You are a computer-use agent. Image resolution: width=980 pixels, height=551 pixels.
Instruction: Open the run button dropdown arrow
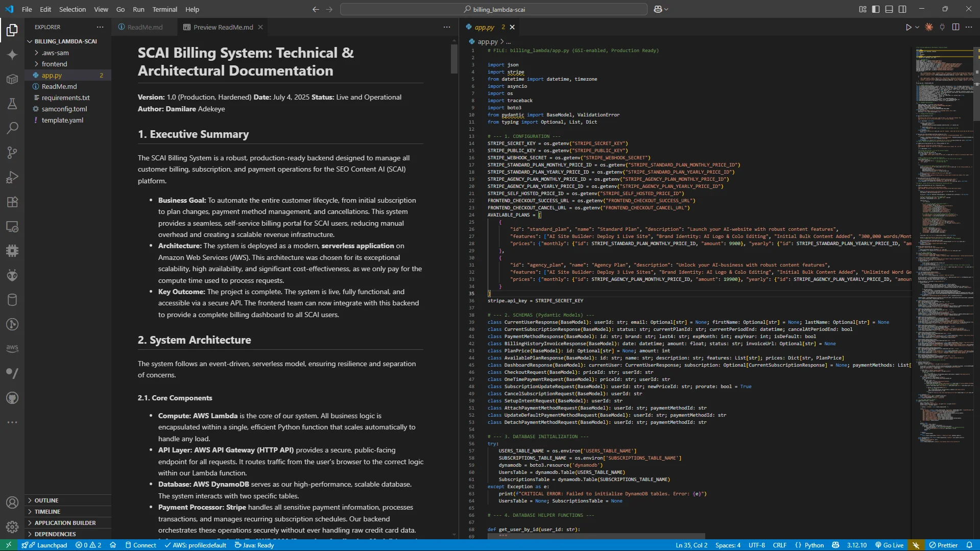click(x=917, y=27)
